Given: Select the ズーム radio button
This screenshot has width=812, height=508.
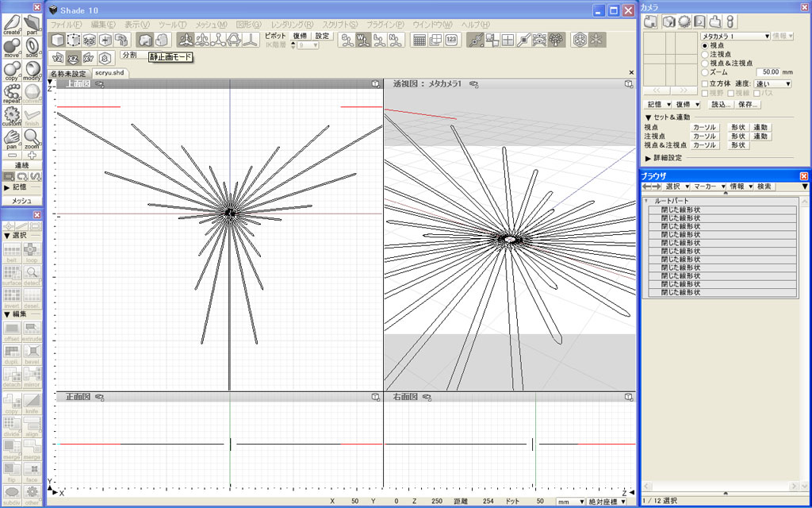Looking at the screenshot, I should (x=705, y=72).
